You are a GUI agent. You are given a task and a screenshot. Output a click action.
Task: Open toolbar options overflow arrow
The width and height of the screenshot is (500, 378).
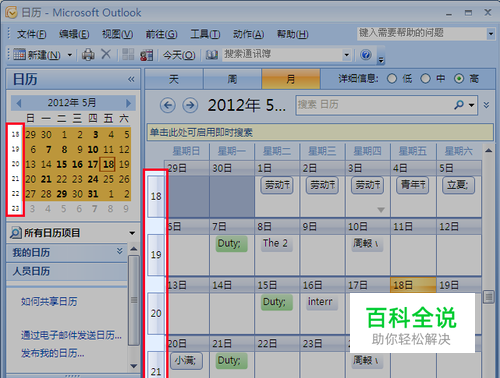coord(381,60)
